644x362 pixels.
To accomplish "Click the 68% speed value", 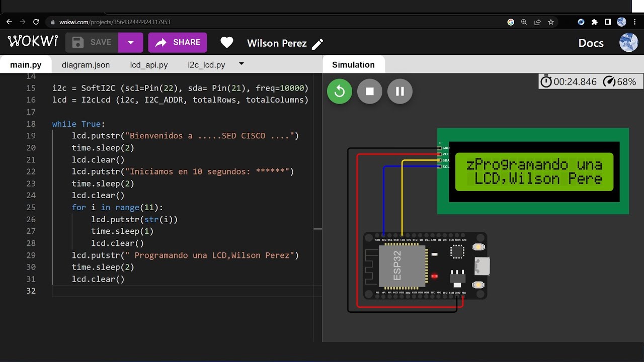I will [626, 81].
